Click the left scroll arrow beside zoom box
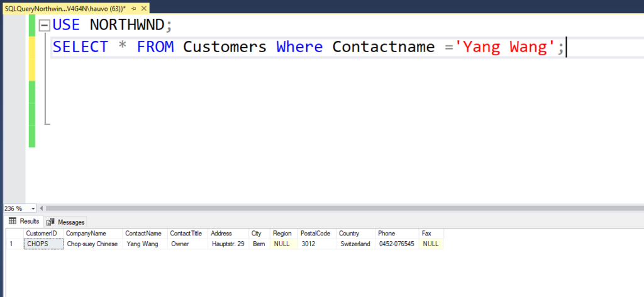The width and height of the screenshot is (644, 297). 42,208
